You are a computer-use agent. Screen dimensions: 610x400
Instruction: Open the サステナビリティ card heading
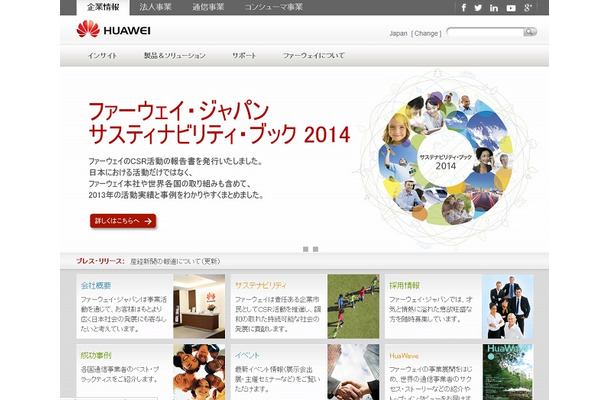pyautogui.click(x=261, y=285)
